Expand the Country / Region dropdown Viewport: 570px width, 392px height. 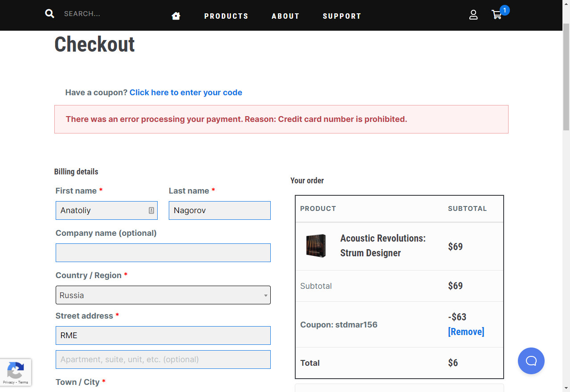tap(163, 295)
